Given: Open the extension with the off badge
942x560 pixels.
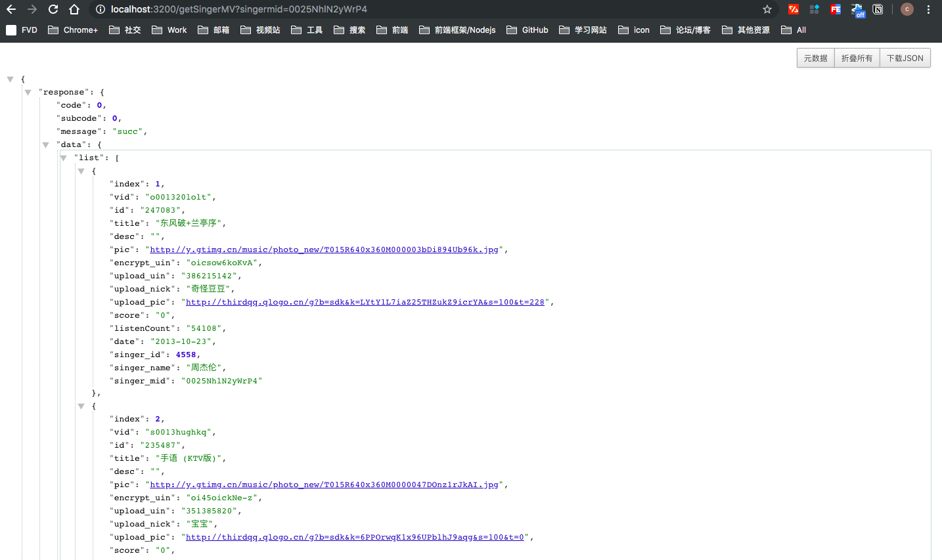Looking at the screenshot, I should click(857, 10).
